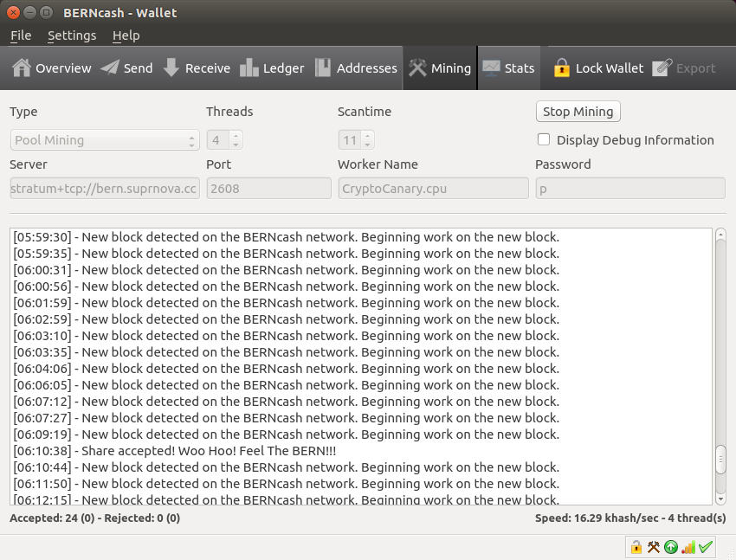736x560 pixels.
Task: Click the Scantime number field
Action: (350, 139)
